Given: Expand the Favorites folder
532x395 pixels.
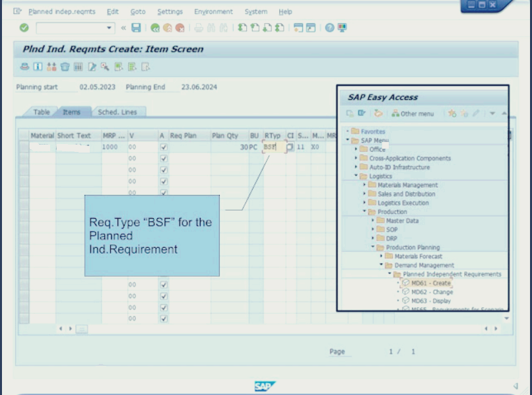Looking at the screenshot, I should tap(347, 131).
